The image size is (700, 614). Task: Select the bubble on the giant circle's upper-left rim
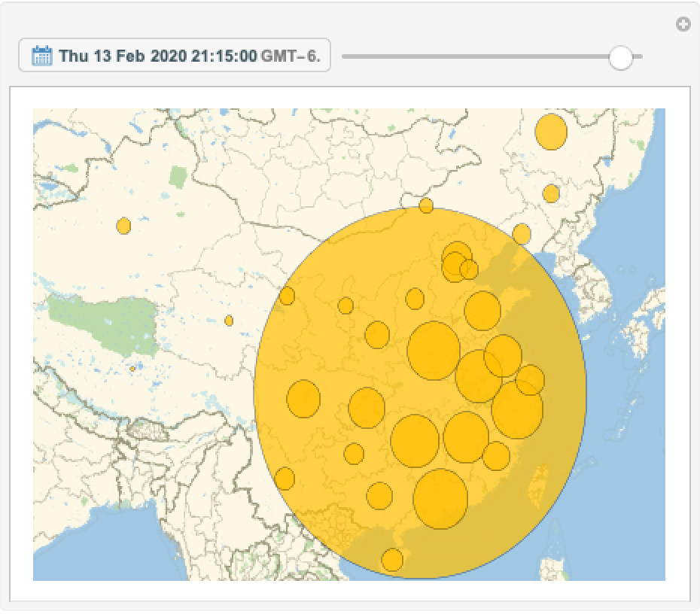[287, 296]
